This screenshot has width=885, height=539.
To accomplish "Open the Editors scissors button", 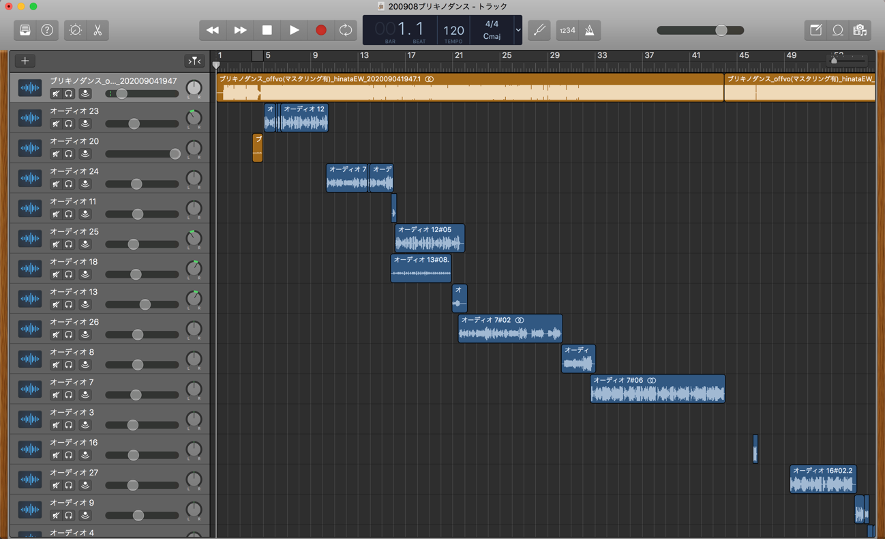I will [98, 30].
